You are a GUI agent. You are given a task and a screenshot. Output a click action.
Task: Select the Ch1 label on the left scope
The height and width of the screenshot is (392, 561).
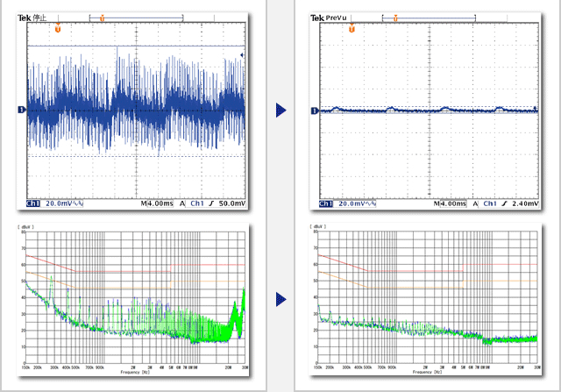click(x=33, y=203)
